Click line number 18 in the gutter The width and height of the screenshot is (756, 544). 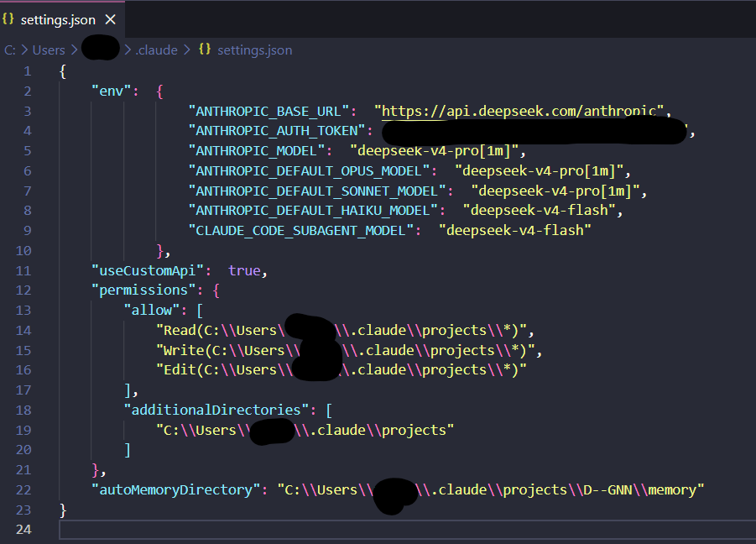23,410
